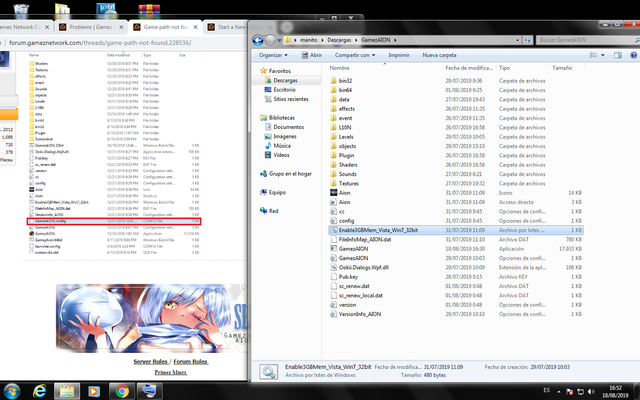Open the view options dropdown arrow

603,55
